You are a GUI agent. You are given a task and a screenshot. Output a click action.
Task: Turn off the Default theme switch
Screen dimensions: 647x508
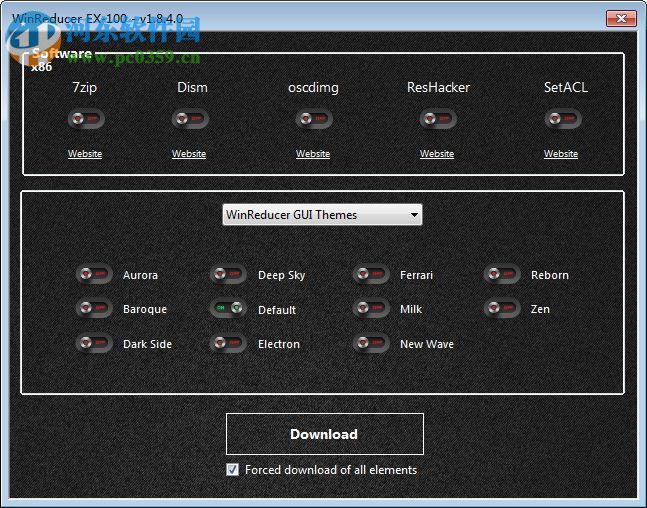coord(228,308)
